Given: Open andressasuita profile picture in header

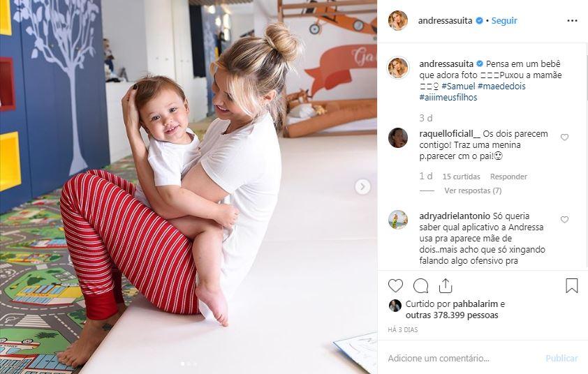Looking at the screenshot, I should pyautogui.click(x=398, y=20).
